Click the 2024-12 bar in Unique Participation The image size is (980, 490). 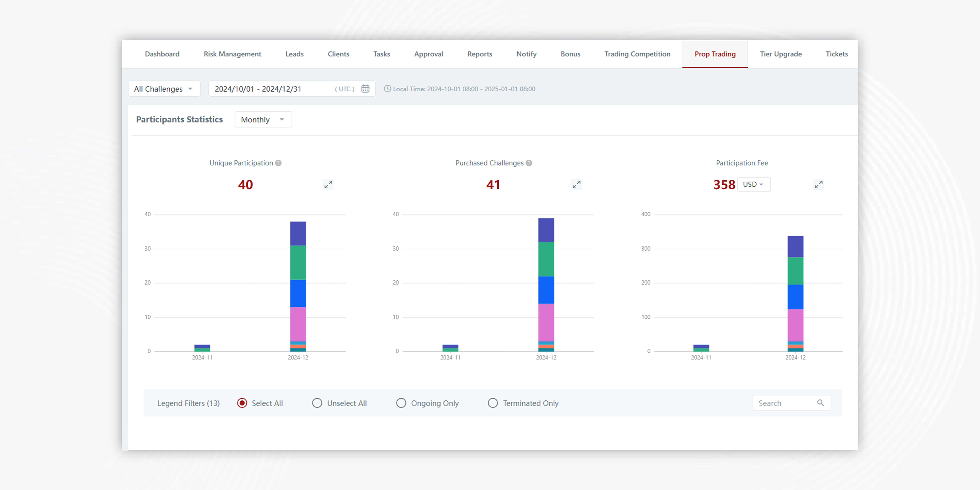(x=298, y=286)
